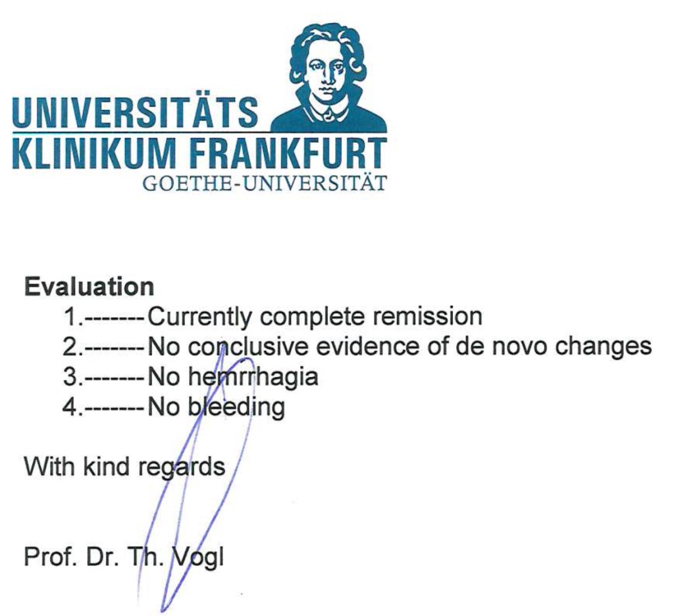Click the list number 2.
The height and width of the screenshot is (616, 674).
pos(71,347)
